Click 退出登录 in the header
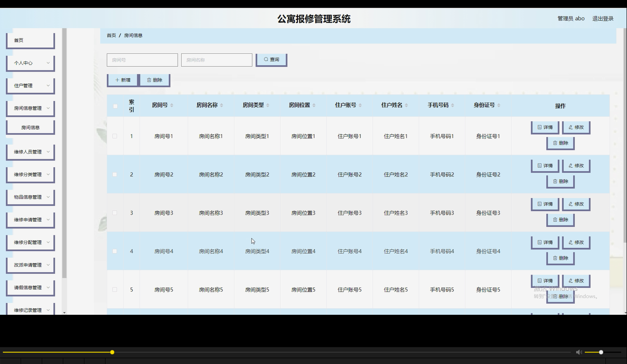 603,19
